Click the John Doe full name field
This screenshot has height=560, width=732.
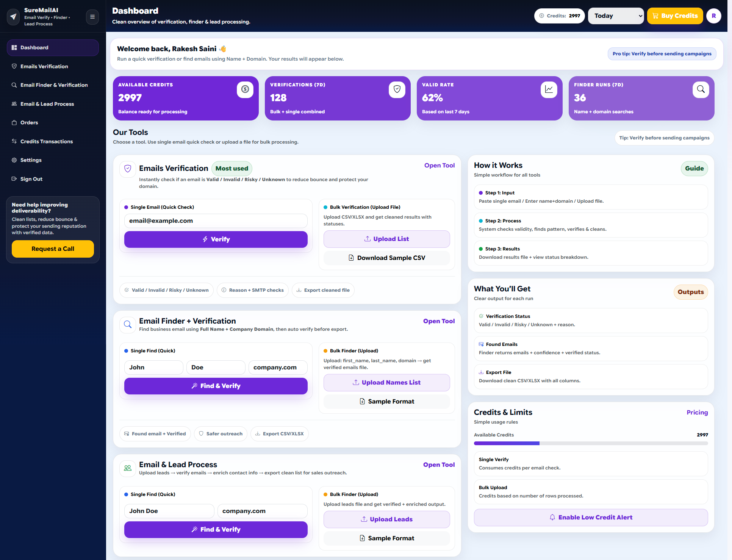pyautogui.click(x=169, y=511)
